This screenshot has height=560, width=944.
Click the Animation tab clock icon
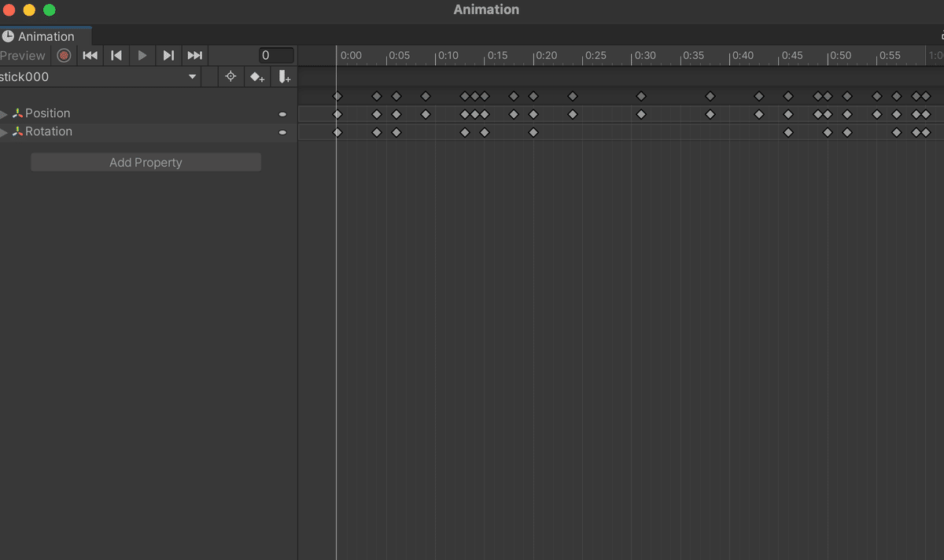pyautogui.click(x=8, y=36)
